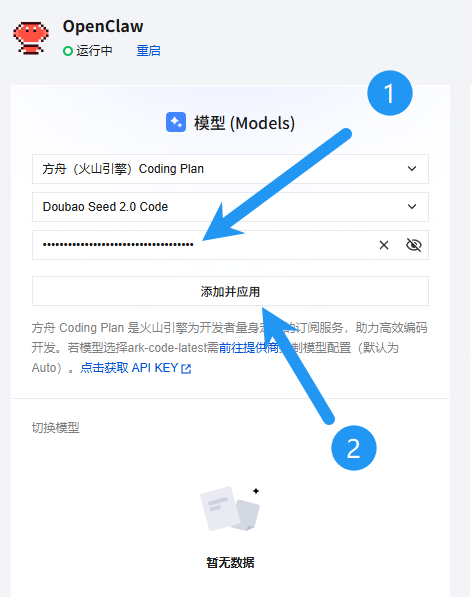Expand provider list via its chevron arrow
472x597 pixels.
[412, 169]
